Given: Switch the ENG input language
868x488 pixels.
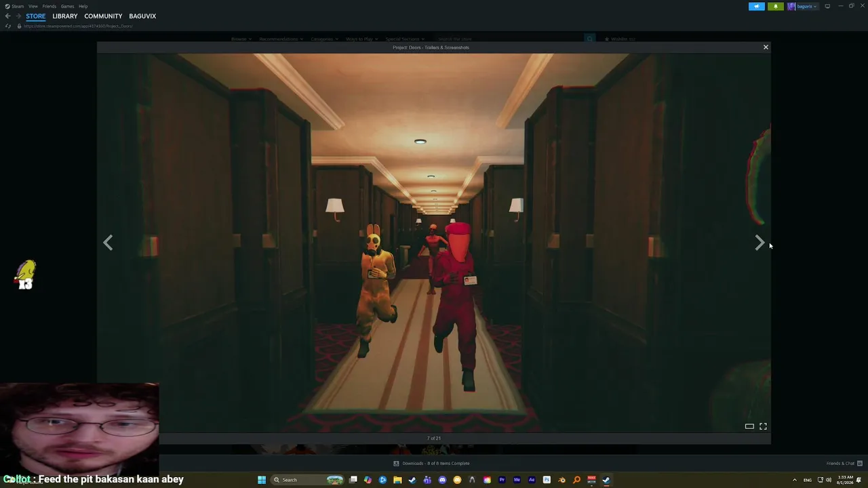Looking at the screenshot, I should [x=807, y=480].
